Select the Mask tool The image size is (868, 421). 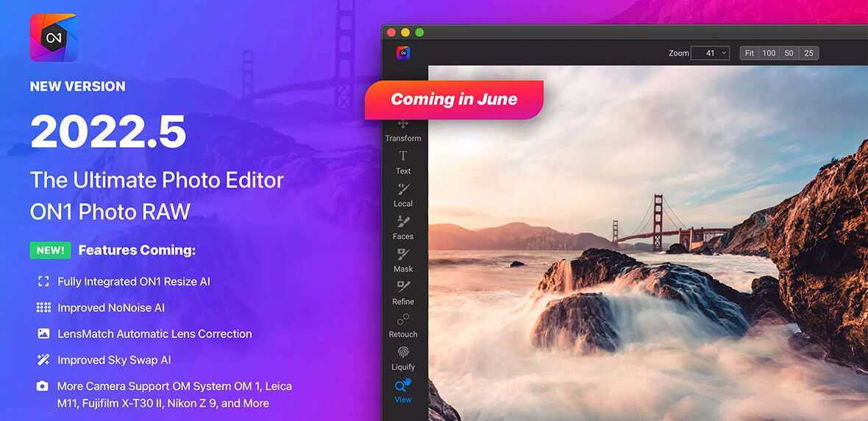403,261
